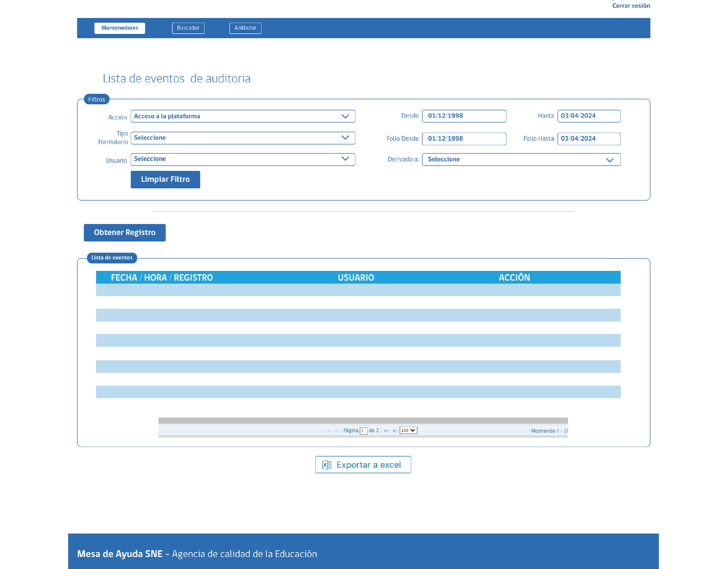Switch to the Mantenedores tab
The image size is (728, 569).
pos(120,28)
